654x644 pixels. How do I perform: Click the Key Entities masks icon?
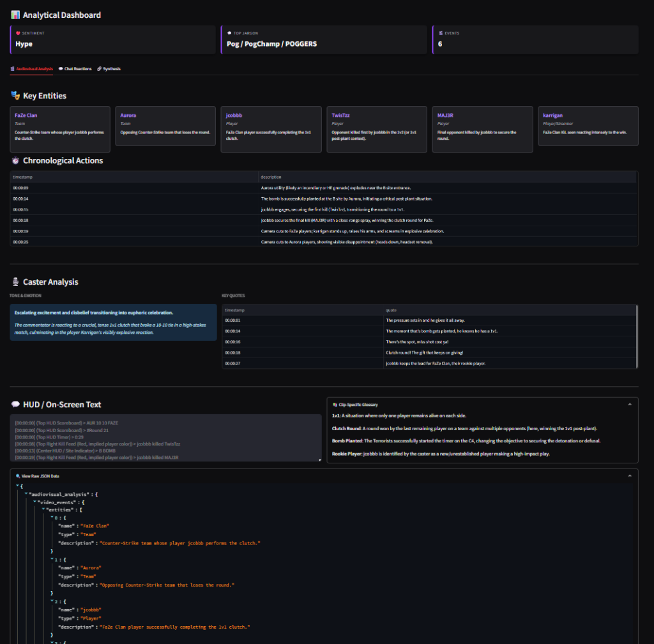coord(15,96)
